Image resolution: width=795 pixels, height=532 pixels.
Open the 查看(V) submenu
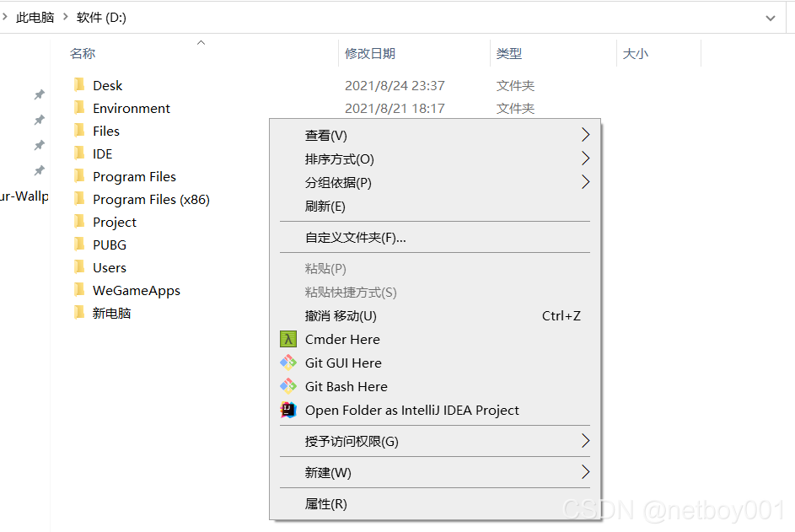coord(435,136)
